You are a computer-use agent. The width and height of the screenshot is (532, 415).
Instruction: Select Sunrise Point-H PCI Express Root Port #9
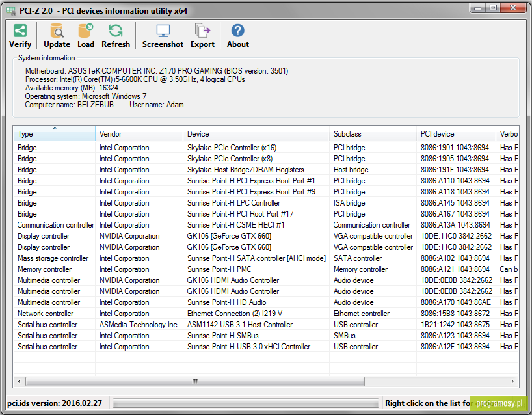(266, 192)
